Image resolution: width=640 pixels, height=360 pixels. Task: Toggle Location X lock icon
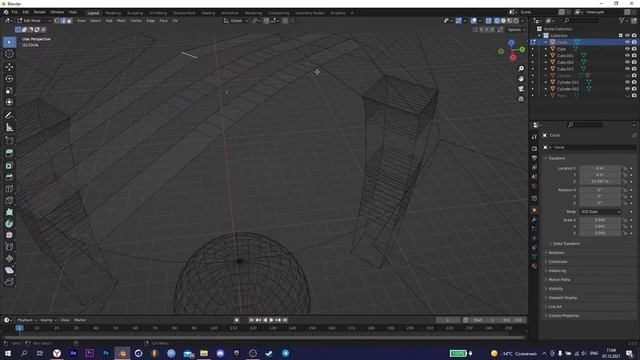(x=624, y=168)
